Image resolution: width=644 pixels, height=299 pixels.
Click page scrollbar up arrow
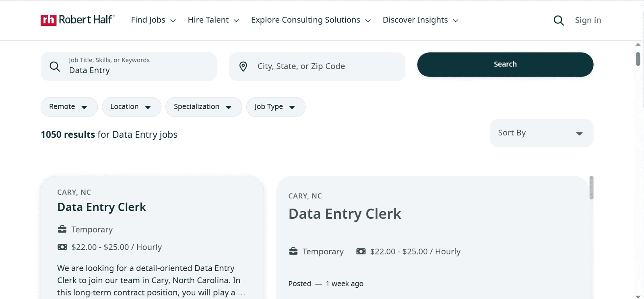tap(638, 44)
